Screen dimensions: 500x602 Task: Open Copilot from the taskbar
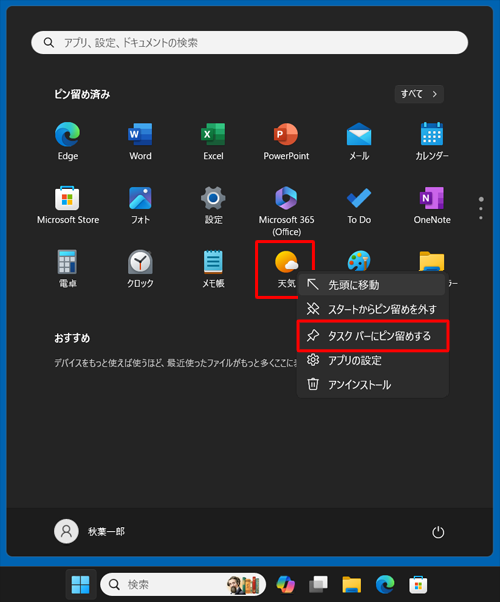coord(285,584)
